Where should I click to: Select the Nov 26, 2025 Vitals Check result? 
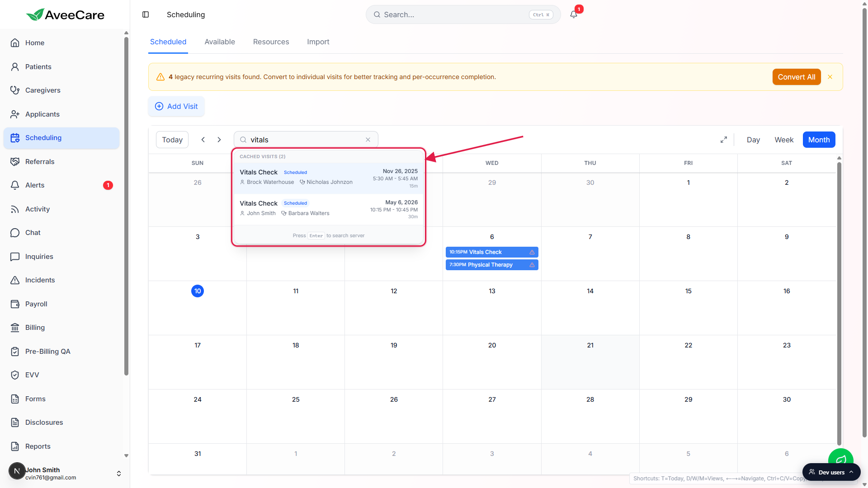[x=329, y=178]
